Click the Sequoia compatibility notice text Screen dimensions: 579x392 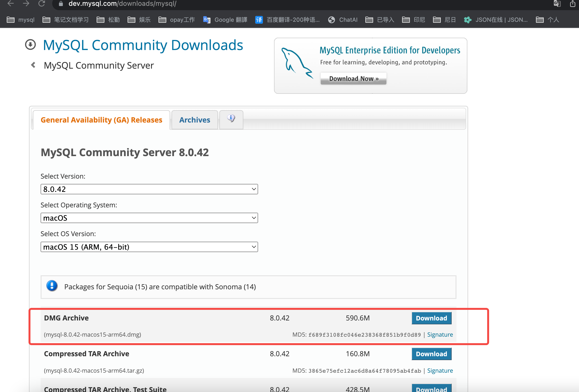tap(160, 287)
